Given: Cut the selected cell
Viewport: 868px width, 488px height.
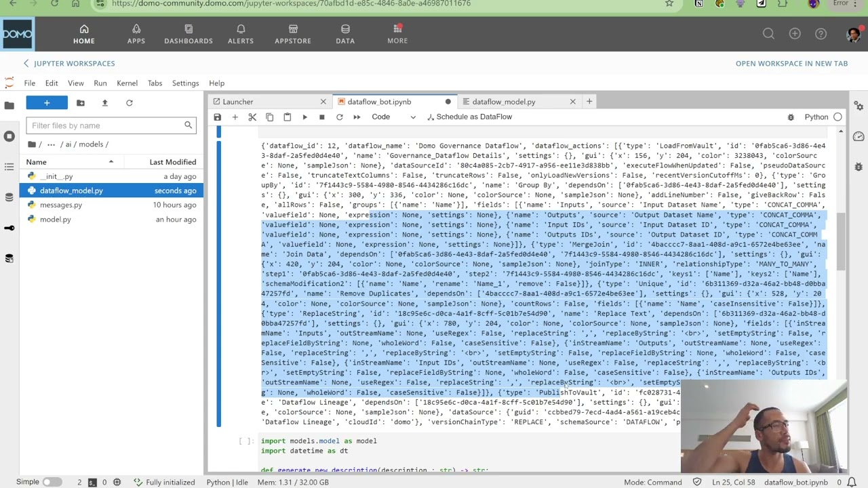Looking at the screenshot, I should pos(252,117).
